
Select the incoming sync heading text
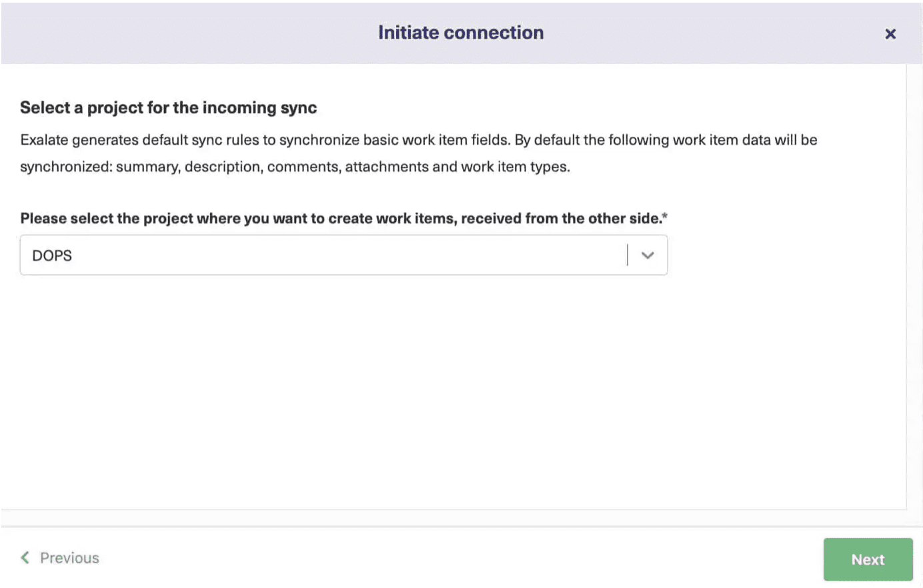[x=168, y=107]
